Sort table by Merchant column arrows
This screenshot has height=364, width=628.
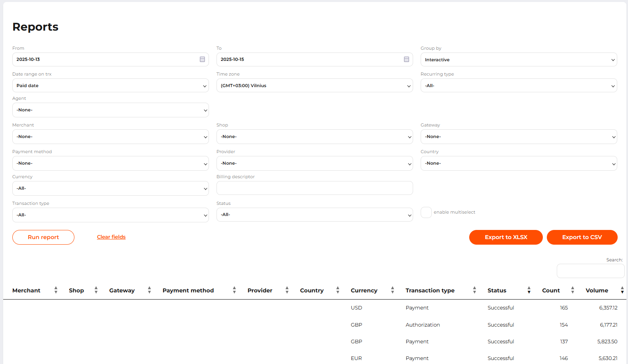56,290
